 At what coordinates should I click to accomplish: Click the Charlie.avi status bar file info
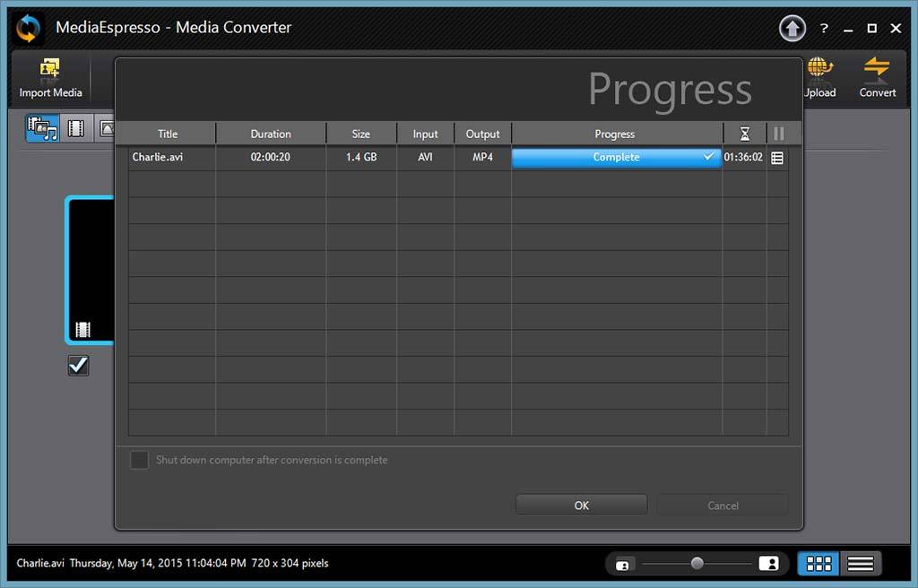click(173, 564)
